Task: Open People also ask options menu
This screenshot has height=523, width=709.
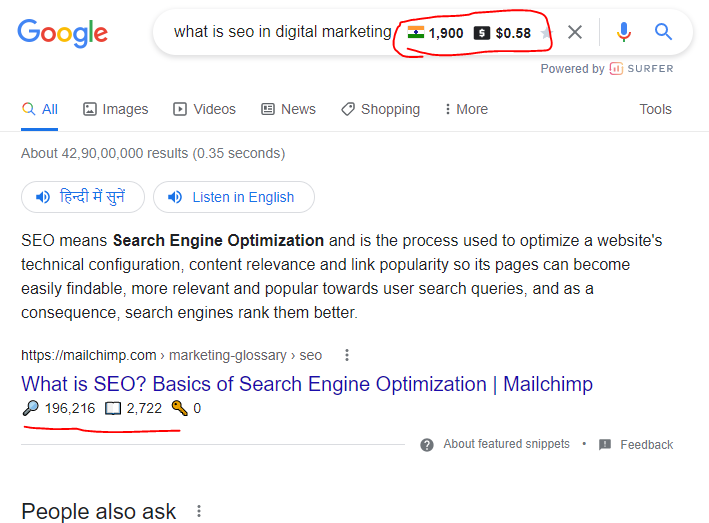Action: tap(199, 511)
